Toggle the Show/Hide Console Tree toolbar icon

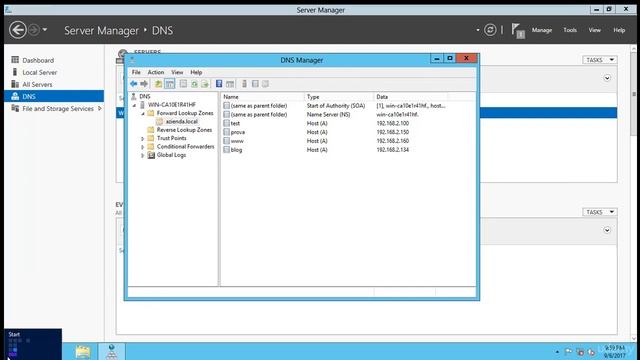click(170, 84)
